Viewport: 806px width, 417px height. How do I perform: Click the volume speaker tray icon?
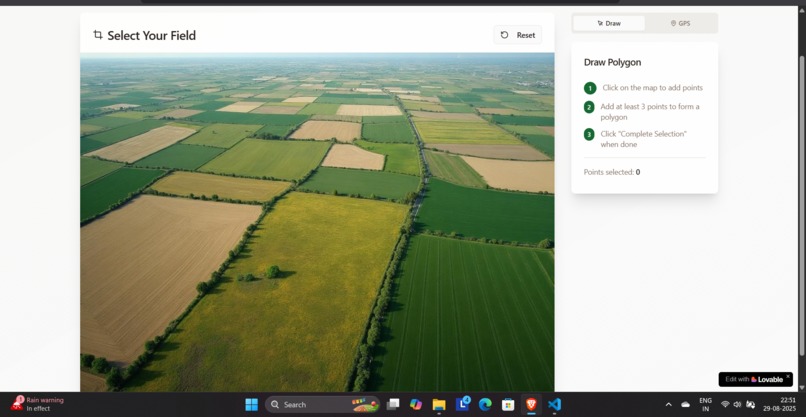(x=737, y=405)
